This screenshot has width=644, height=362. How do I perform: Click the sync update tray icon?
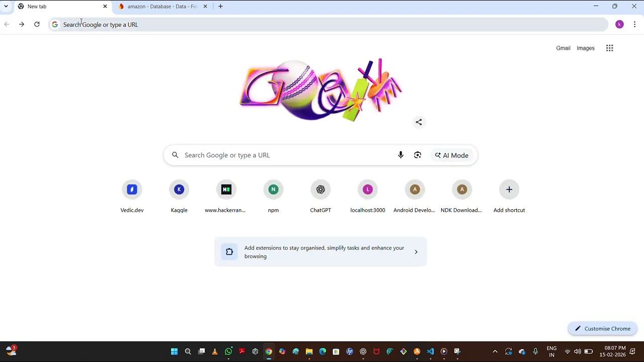click(x=508, y=351)
